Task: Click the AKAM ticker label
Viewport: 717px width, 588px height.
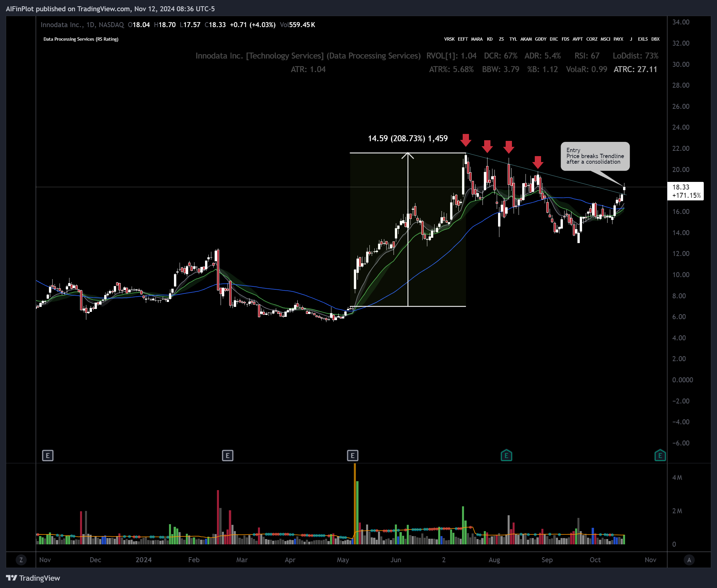Action: (526, 39)
